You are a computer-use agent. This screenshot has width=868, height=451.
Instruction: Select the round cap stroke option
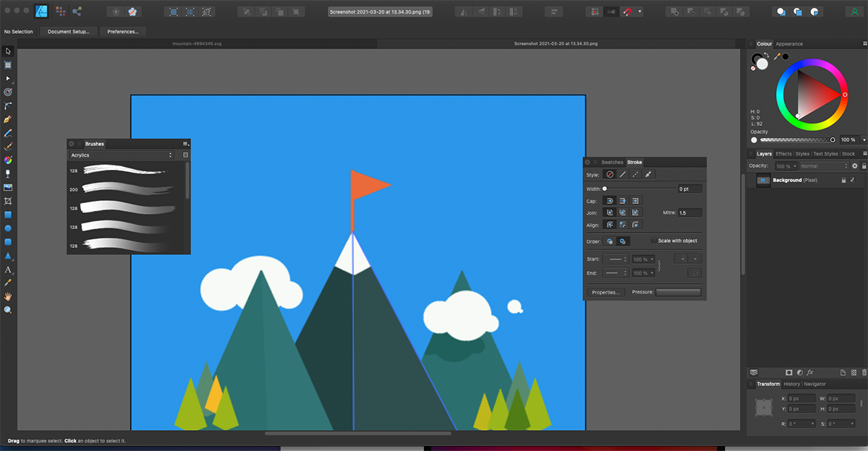point(610,200)
